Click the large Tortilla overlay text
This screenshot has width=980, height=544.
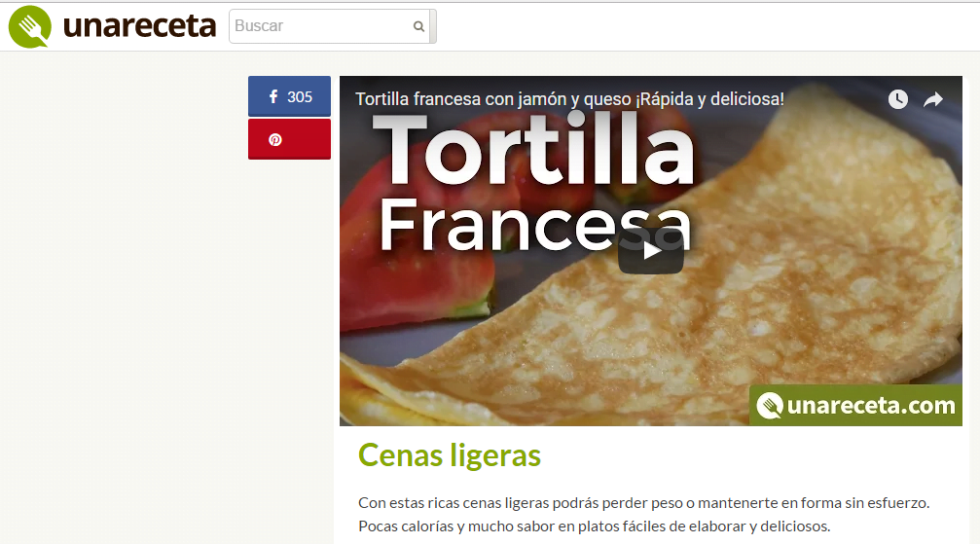(x=532, y=149)
